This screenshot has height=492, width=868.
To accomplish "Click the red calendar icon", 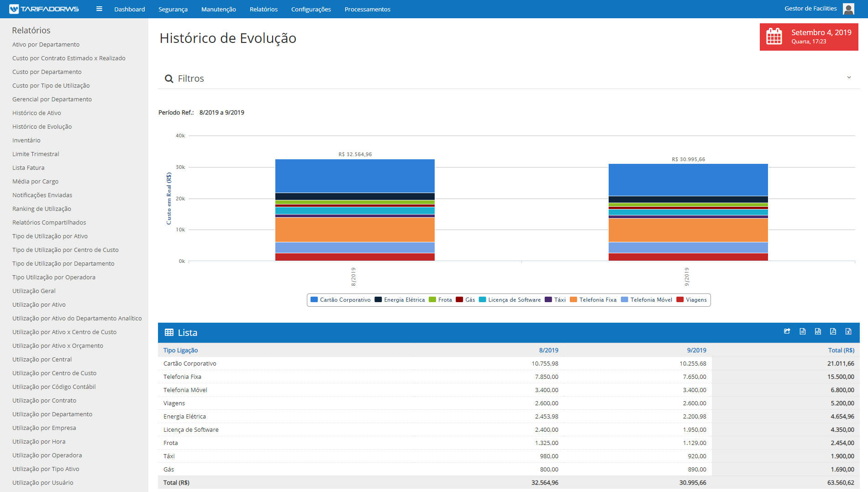I will [x=774, y=37].
